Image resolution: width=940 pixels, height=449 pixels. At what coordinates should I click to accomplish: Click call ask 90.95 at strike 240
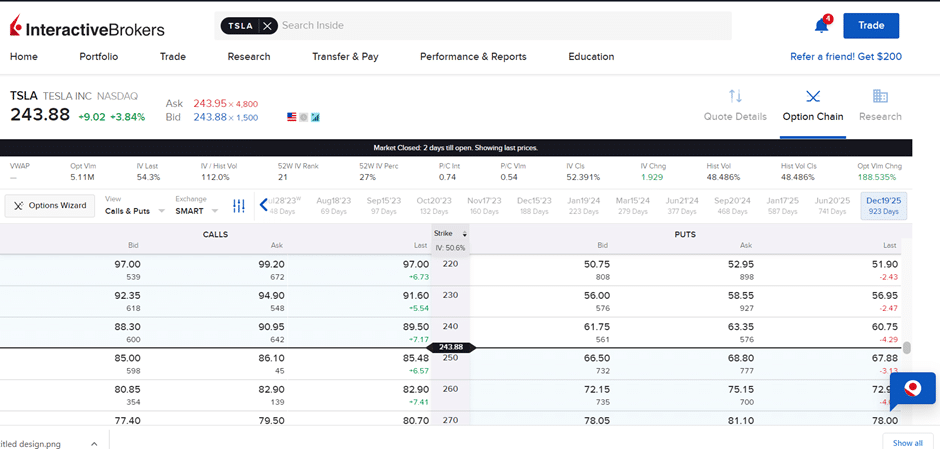point(270,327)
